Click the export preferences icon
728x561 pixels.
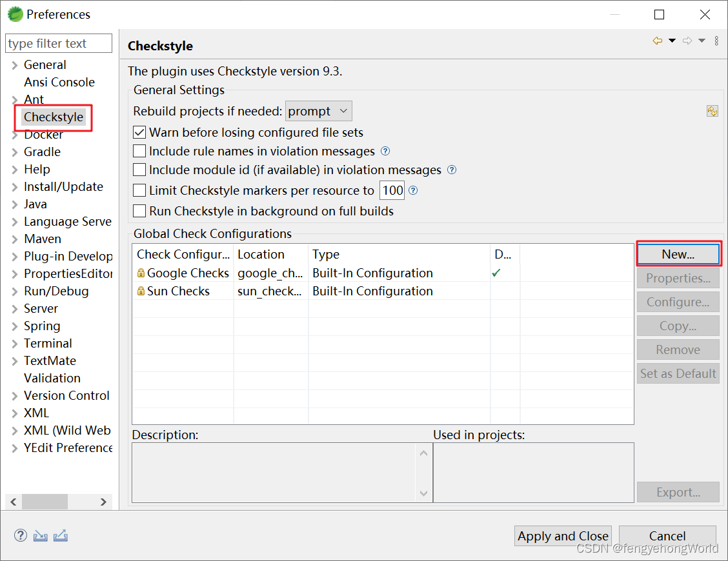[x=61, y=536]
